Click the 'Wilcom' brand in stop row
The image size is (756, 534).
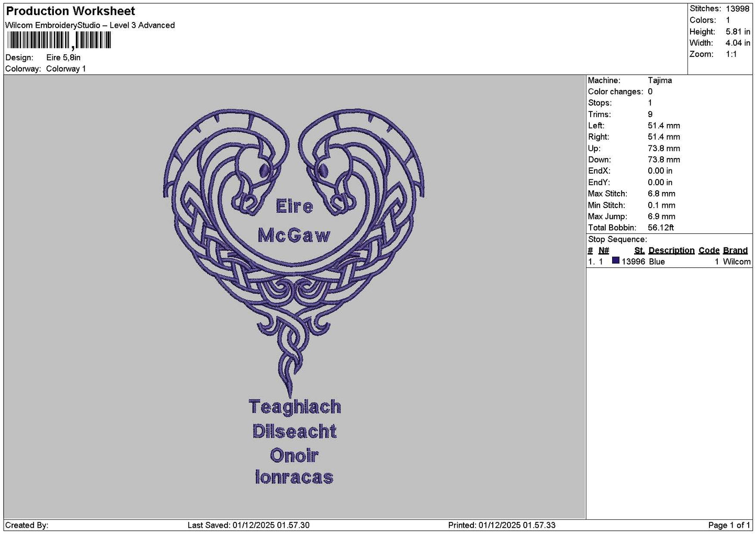[737, 262]
